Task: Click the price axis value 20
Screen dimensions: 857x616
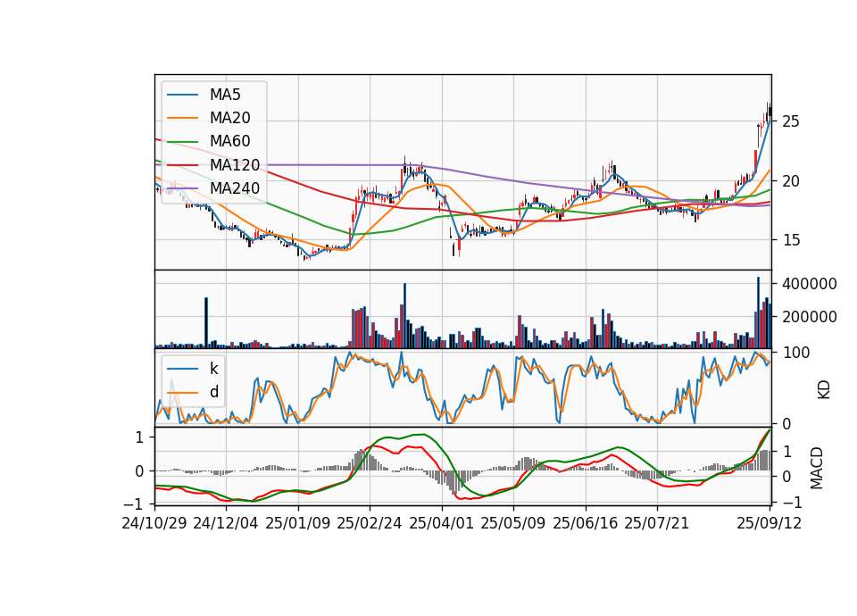Action: [790, 181]
